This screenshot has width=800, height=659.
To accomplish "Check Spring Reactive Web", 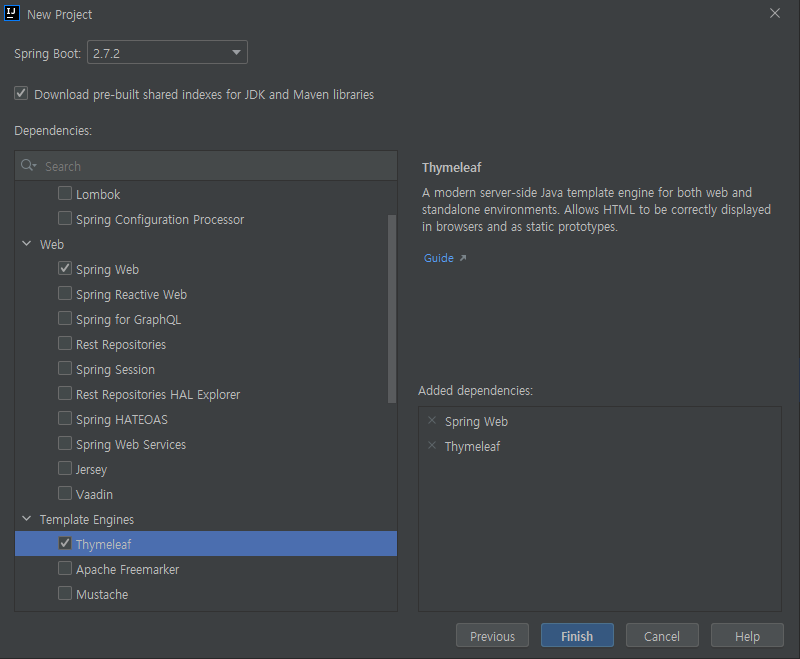I will coord(65,293).
